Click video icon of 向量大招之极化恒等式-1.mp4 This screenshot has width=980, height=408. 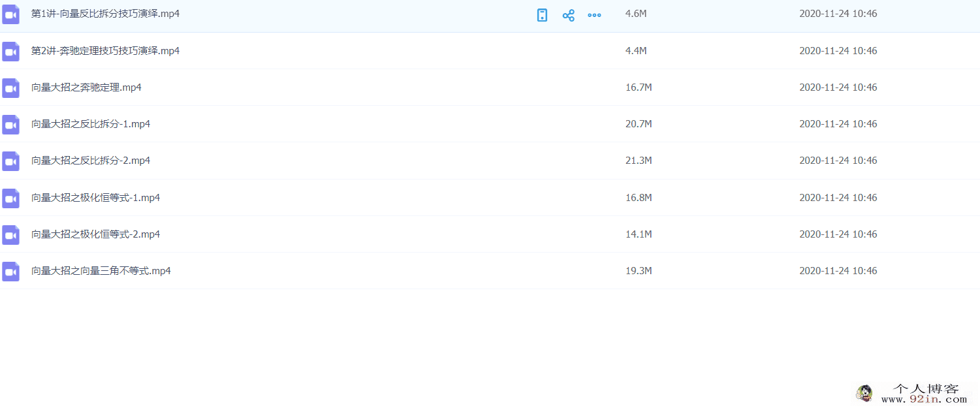pyautogui.click(x=11, y=198)
